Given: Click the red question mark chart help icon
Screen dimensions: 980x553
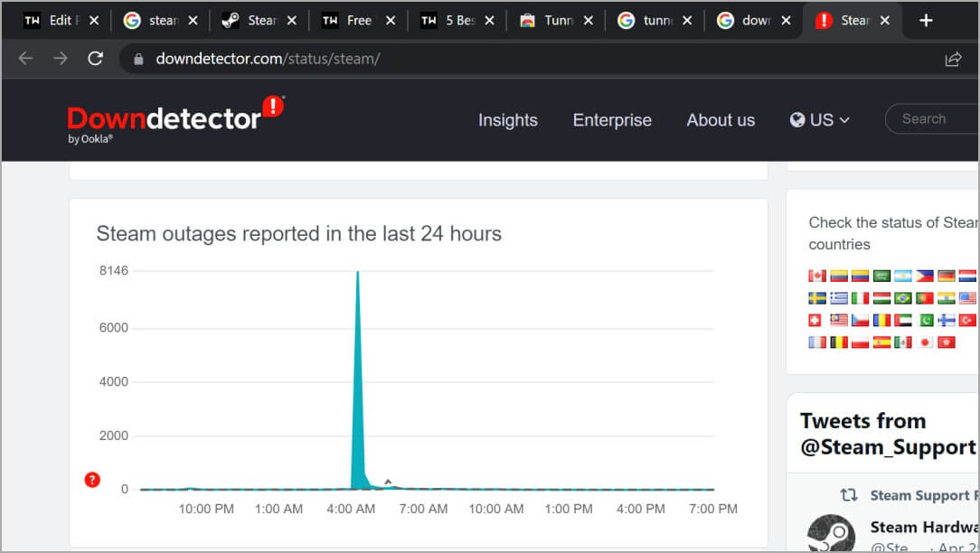Looking at the screenshot, I should [92, 479].
